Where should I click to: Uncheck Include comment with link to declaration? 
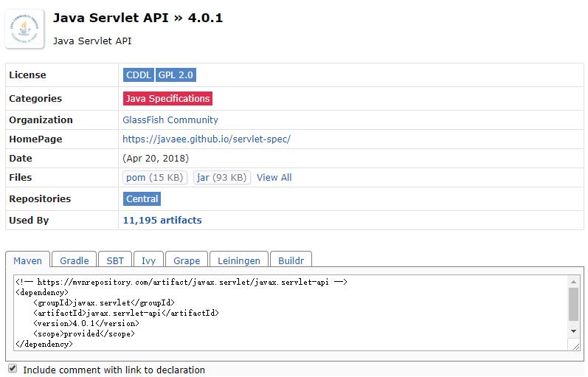tap(13, 369)
